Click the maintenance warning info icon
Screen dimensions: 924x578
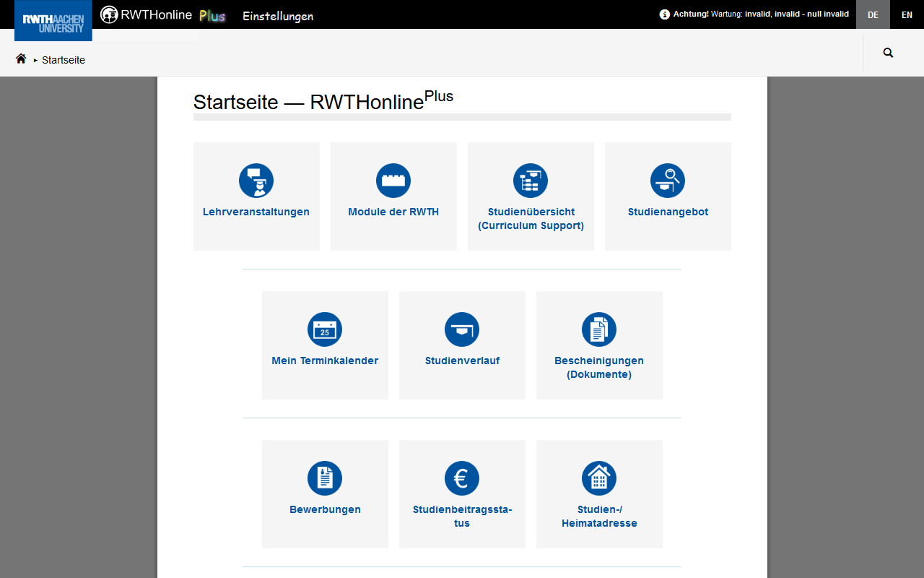tap(665, 14)
